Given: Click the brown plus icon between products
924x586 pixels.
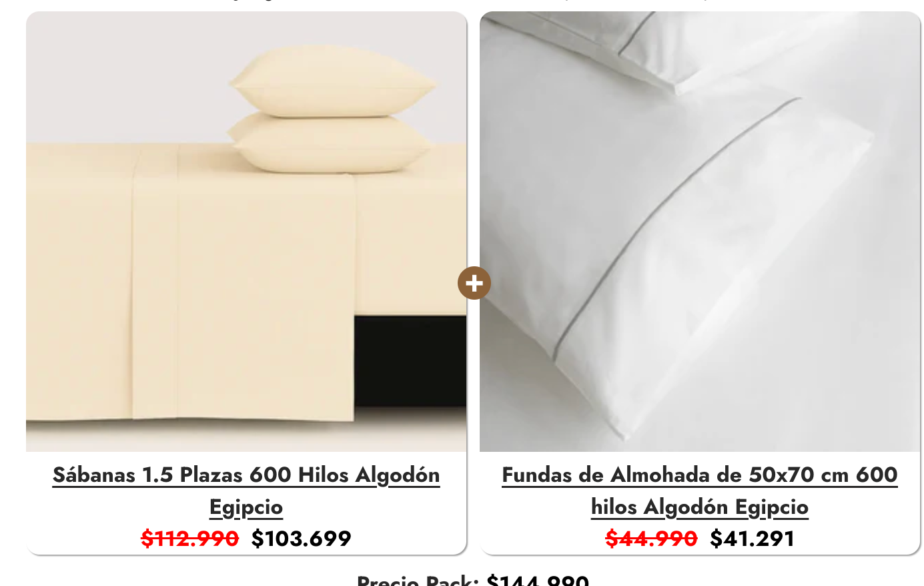Looking at the screenshot, I should click(474, 283).
